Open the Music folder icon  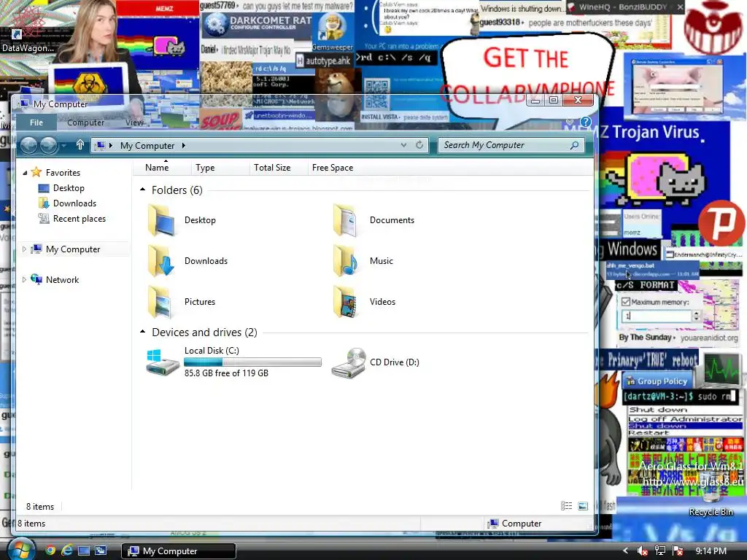[x=345, y=260]
